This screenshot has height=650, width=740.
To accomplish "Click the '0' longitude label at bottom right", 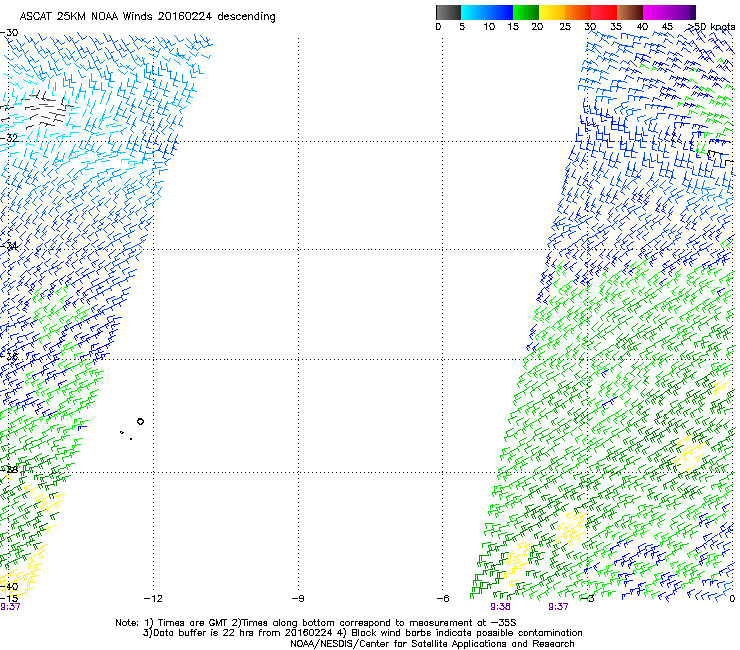I will pyautogui.click(x=732, y=599).
